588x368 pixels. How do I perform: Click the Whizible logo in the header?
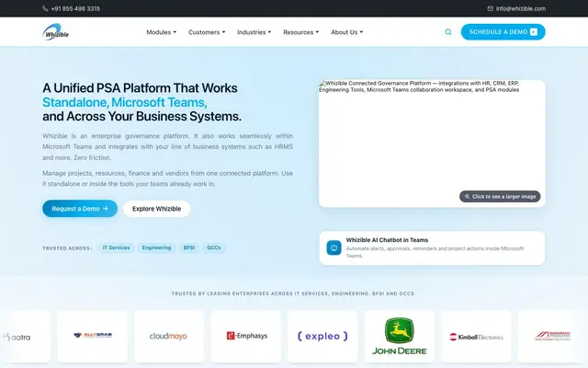point(55,32)
